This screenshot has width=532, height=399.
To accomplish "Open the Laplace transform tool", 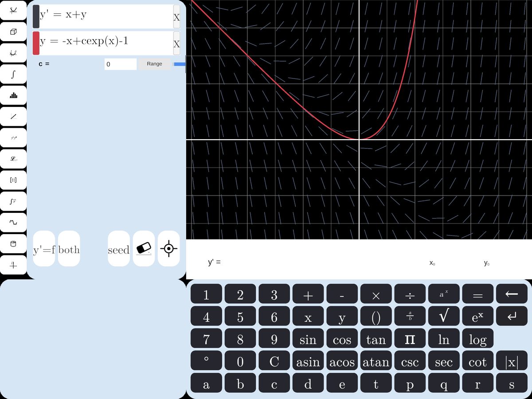I will [13, 159].
